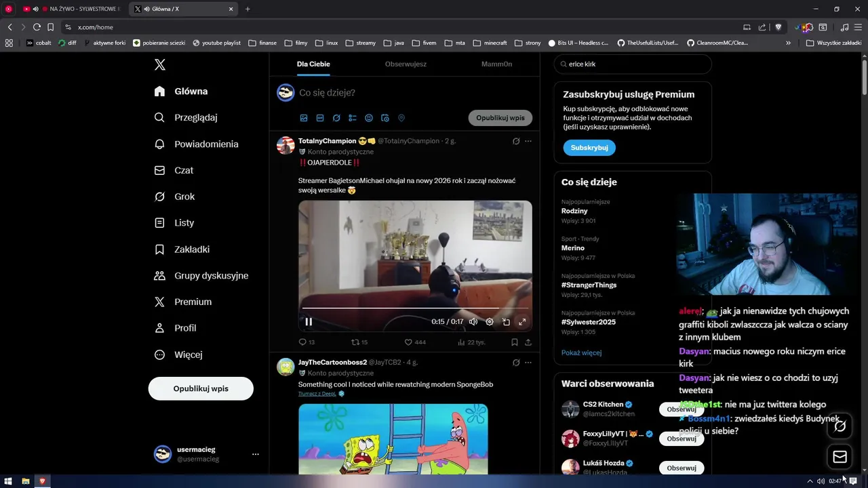Reload the page in browser toolbar

point(37,27)
